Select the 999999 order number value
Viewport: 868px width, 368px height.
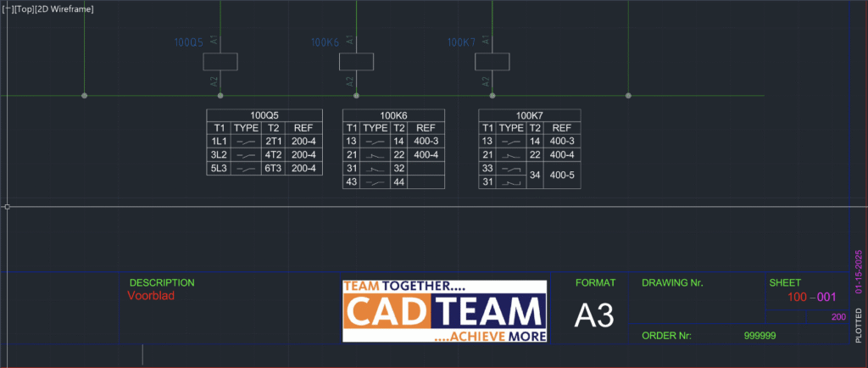pos(760,336)
